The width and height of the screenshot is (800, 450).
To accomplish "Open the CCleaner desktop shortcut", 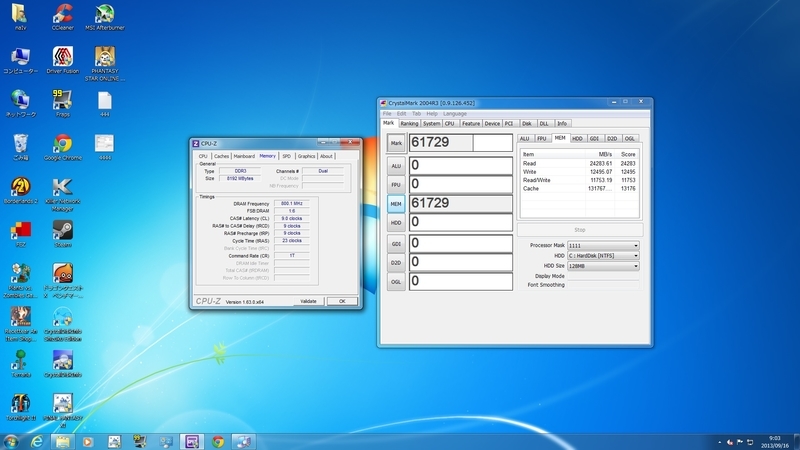I will [x=63, y=17].
